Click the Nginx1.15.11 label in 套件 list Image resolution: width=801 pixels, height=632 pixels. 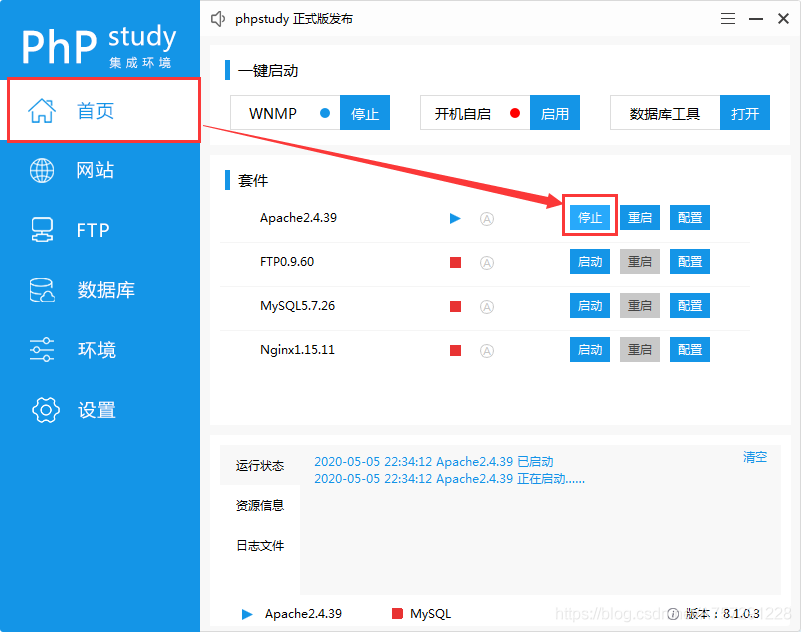297,349
